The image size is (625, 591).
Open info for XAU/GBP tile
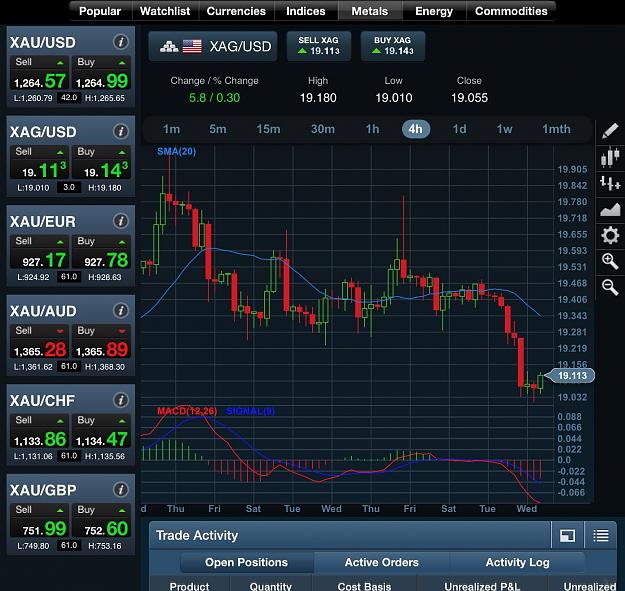coord(120,489)
